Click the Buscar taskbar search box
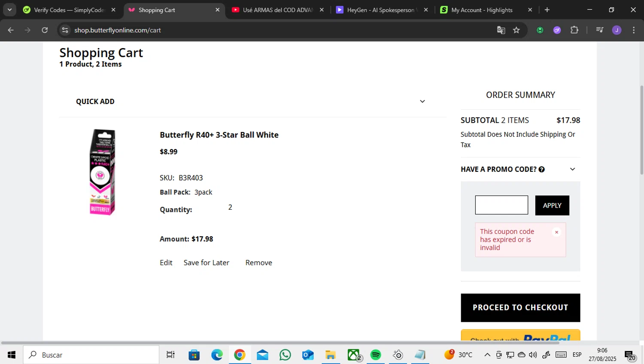This screenshot has height=364, width=644. 91,355
